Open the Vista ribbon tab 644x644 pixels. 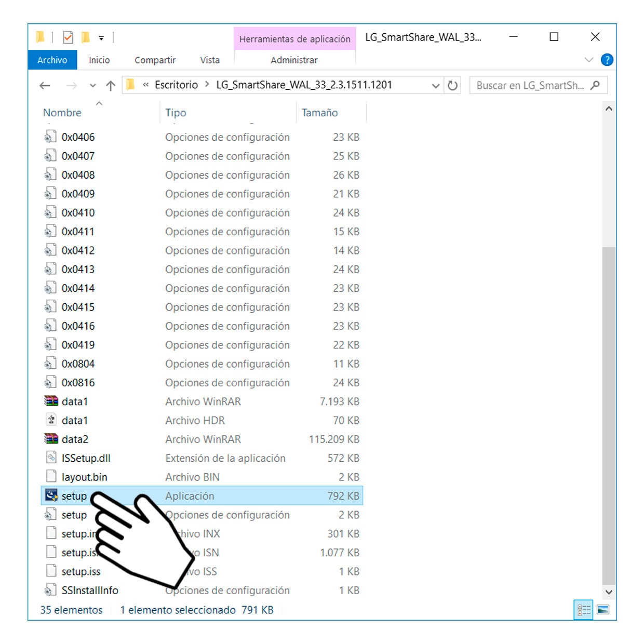click(210, 60)
